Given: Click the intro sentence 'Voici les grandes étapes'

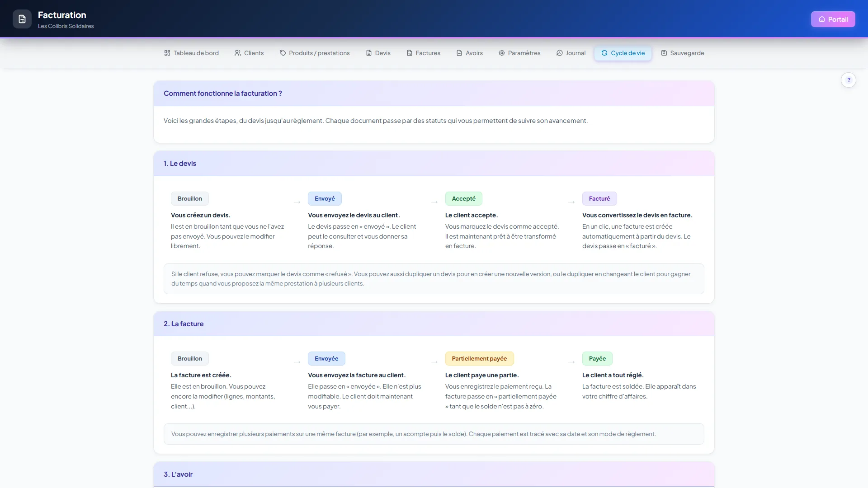Looking at the screenshot, I should coord(376,121).
